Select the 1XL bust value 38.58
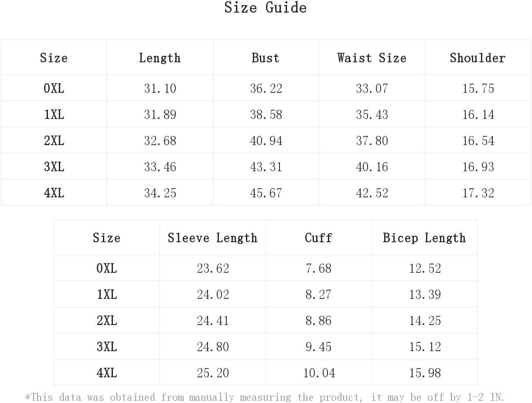The height and width of the screenshot is (403, 532). pos(266,115)
